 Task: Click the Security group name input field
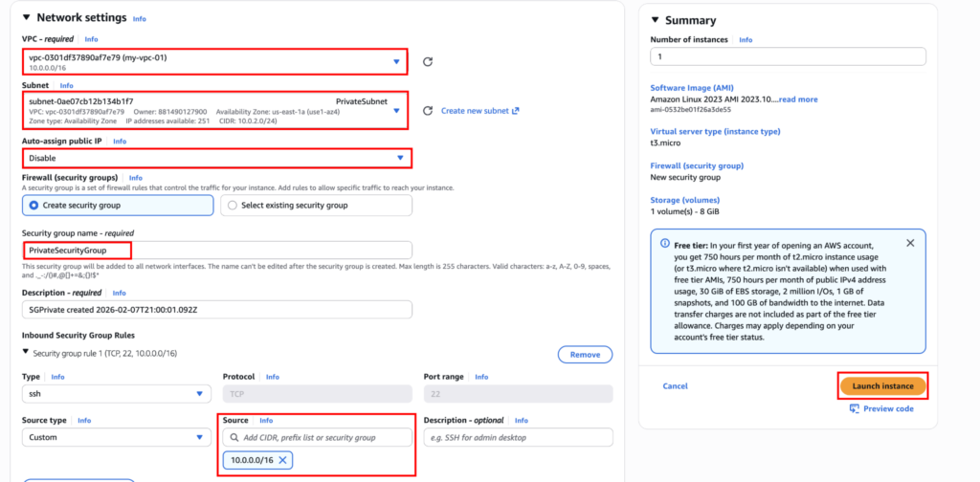[x=216, y=250]
